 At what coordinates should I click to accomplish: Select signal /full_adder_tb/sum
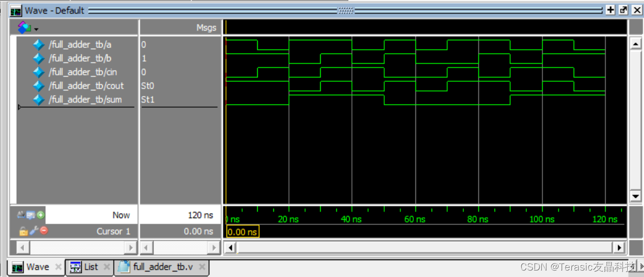pos(85,100)
